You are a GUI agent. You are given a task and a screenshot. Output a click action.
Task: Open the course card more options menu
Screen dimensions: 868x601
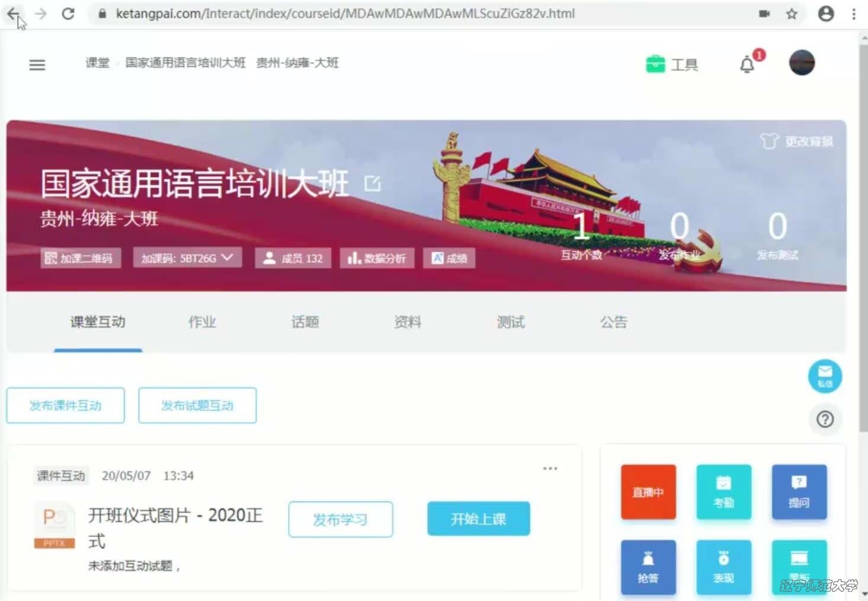pyautogui.click(x=550, y=468)
